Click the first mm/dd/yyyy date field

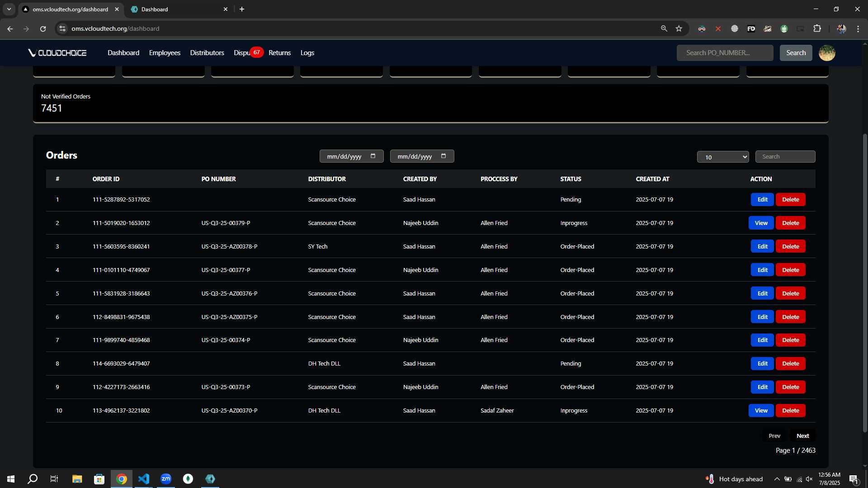(x=351, y=156)
